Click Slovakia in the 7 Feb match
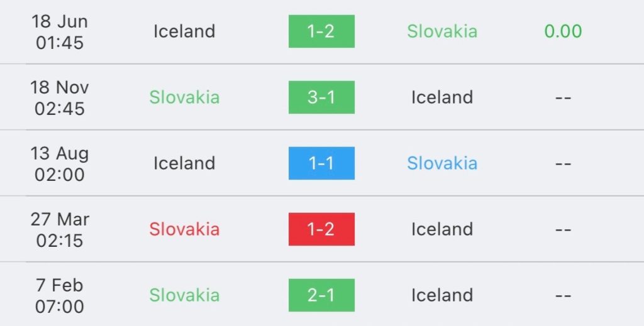This screenshot has width=644, height=326. (184, 295)
